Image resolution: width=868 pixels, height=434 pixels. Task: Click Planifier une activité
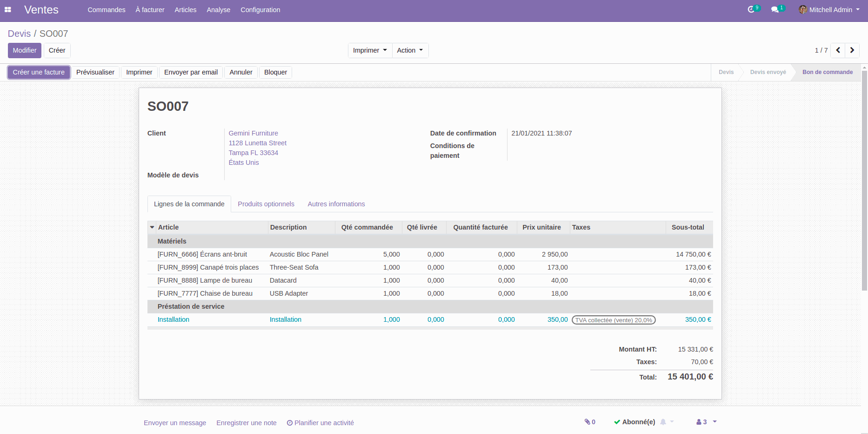click(x=320, y=423)
